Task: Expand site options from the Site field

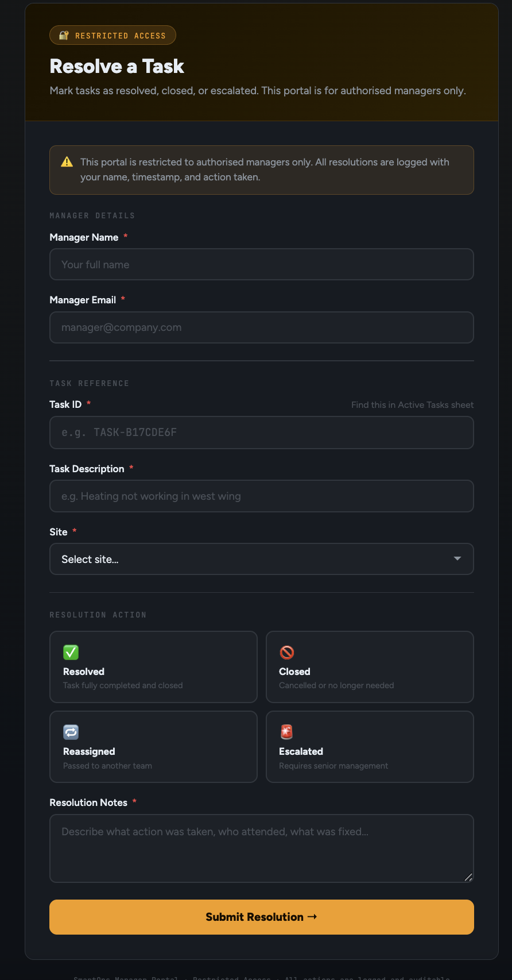Action: pos(261,558)
